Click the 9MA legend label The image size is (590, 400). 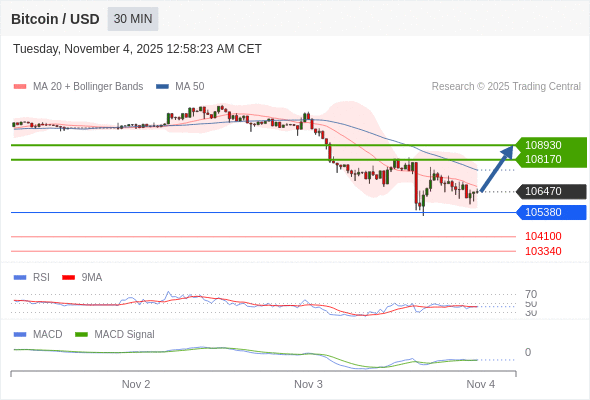point(92,278)
